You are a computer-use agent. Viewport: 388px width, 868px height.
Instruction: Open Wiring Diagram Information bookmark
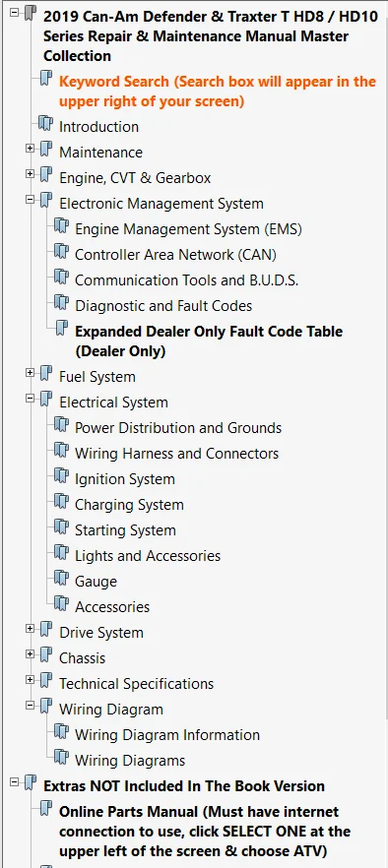[x=167, y=735]
